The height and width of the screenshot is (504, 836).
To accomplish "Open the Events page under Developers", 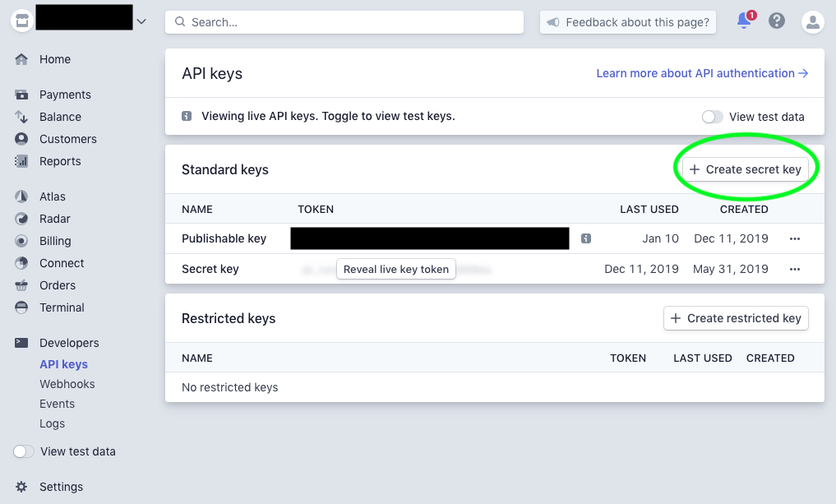I will [57, 404].
